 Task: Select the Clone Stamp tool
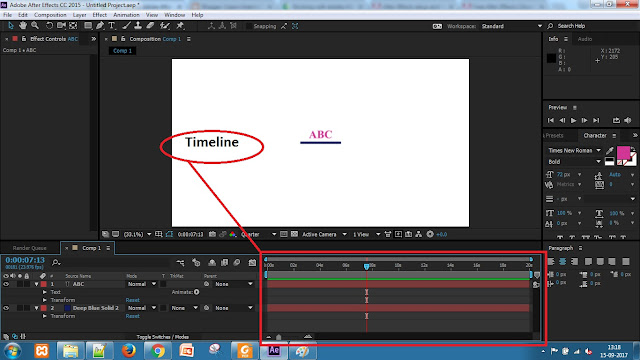coord(138,26)
